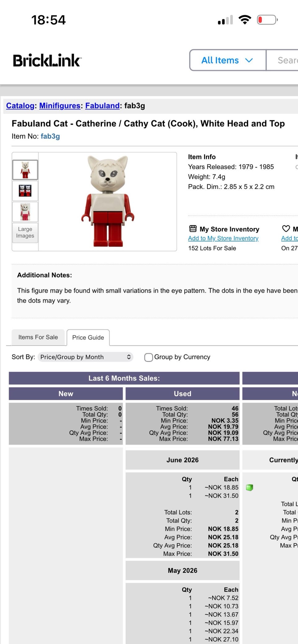
Task: Tap the cellular signal bars icon
Action: tap(225, 20)
